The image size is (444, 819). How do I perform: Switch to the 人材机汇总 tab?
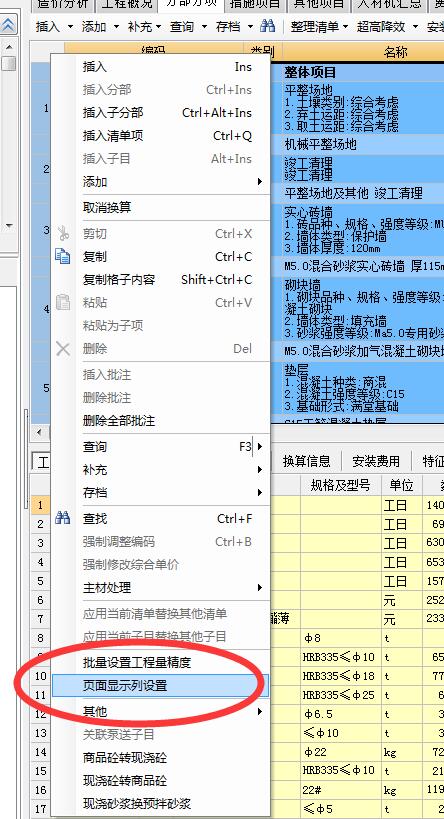click(x=389, y=4)
